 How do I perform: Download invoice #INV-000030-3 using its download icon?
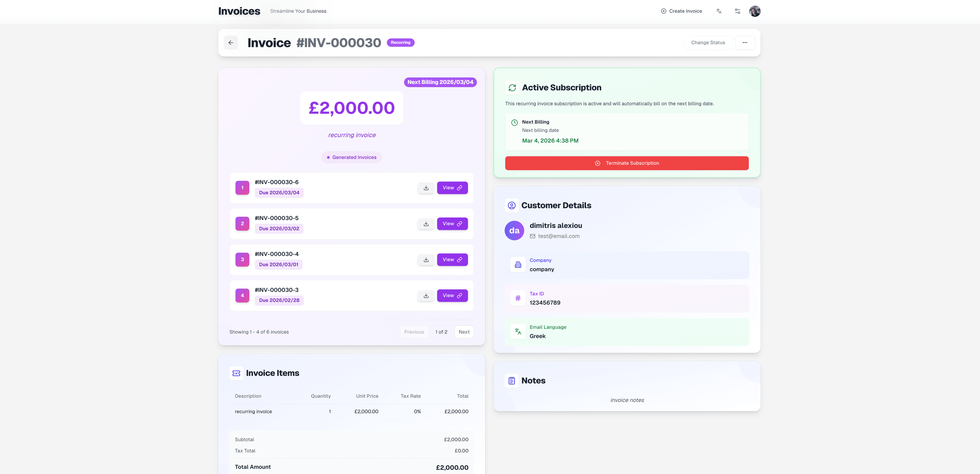pos(426,295)
